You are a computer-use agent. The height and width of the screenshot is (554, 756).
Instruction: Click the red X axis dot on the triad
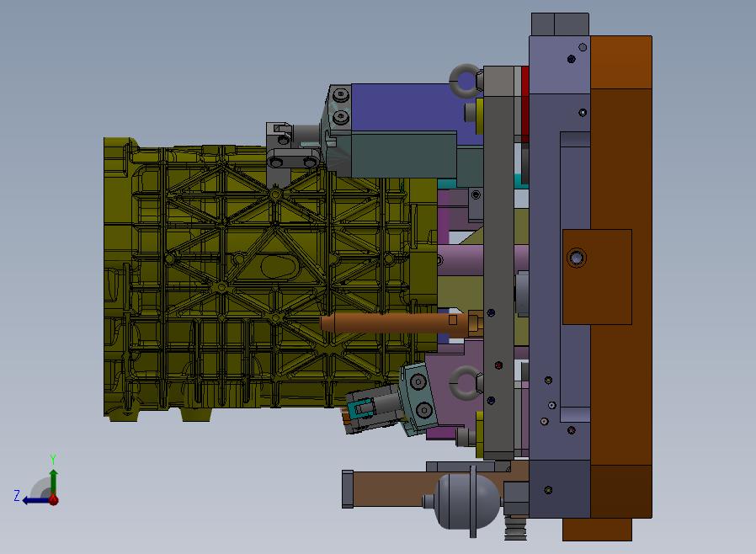pyautogui.click(x=54, y=500)
